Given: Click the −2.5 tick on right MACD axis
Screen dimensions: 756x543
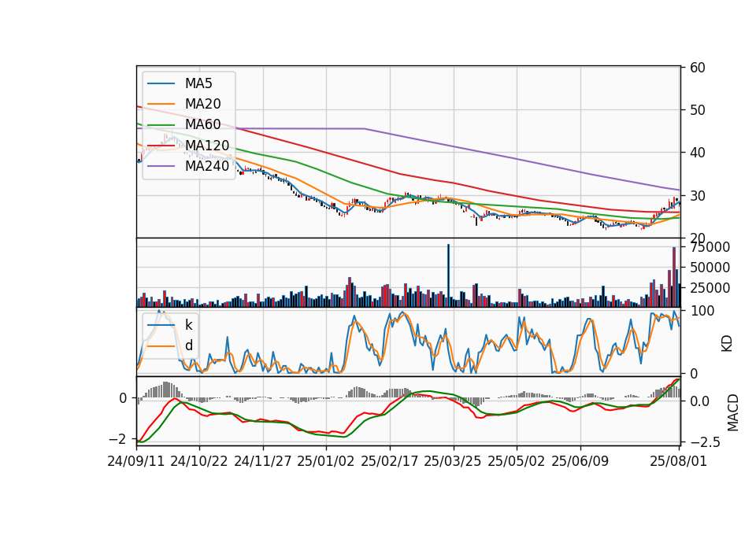Looking at the screenshot, I should coord(705,441).
